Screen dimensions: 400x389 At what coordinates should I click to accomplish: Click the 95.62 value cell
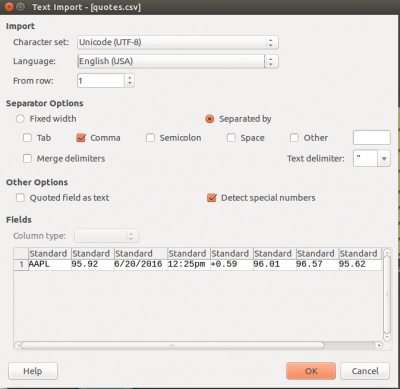[360, 264]
